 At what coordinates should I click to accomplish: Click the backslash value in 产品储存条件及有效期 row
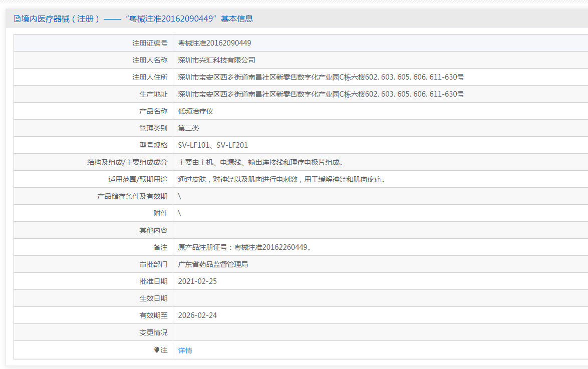180,196
